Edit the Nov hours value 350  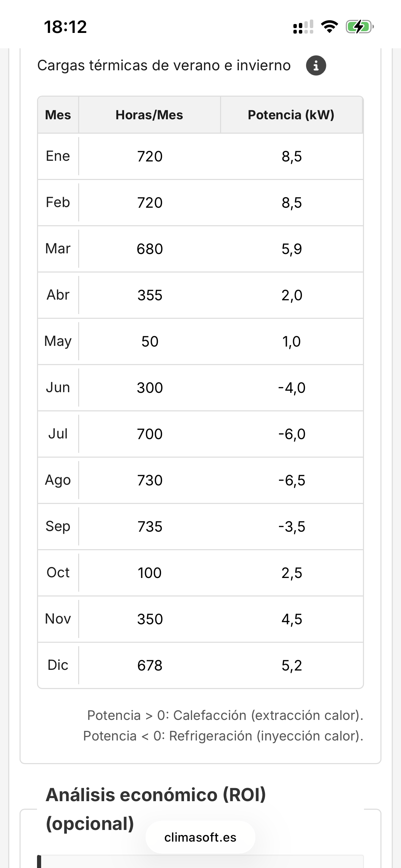coord(150,619)
